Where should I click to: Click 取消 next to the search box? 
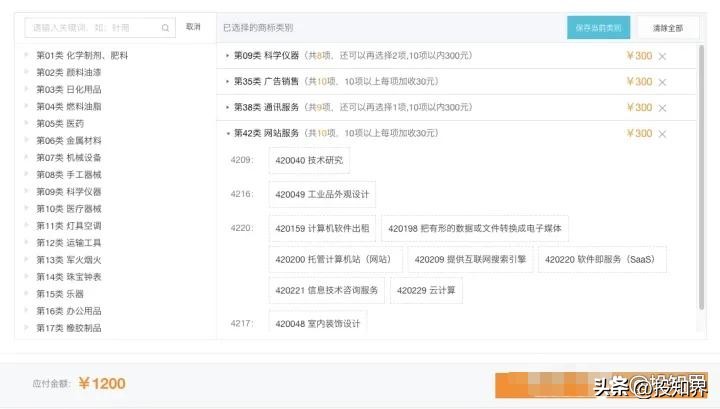click(x=193, y=27)
